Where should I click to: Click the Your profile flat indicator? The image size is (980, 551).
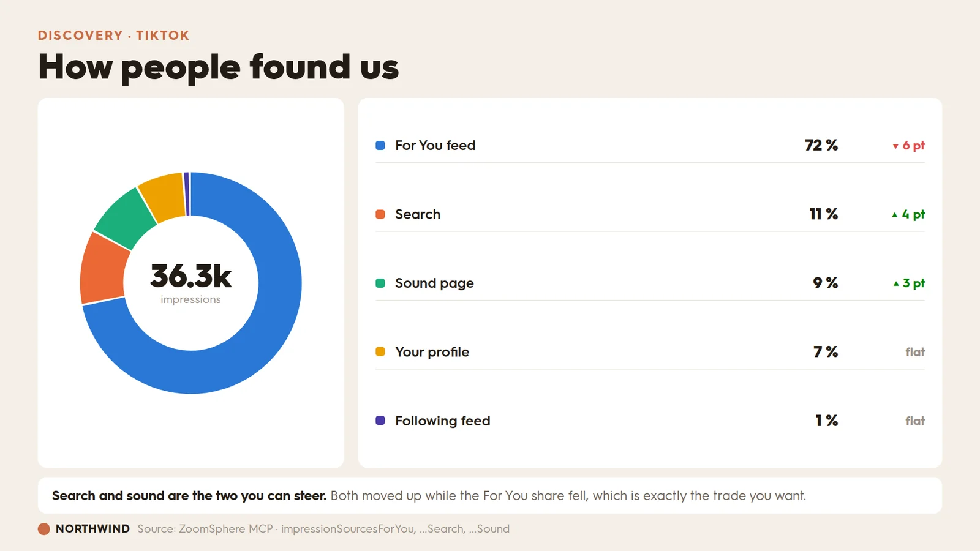click(x=915, y=352)
